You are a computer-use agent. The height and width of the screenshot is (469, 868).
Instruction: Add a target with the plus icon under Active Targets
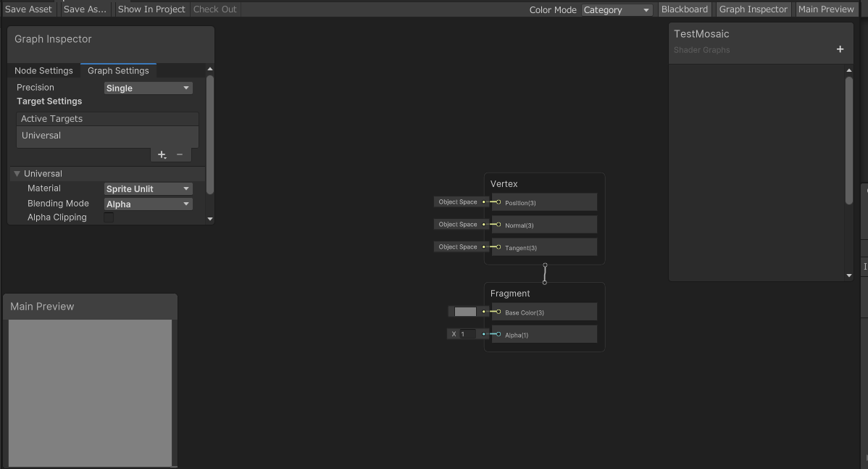coord(162,154)
